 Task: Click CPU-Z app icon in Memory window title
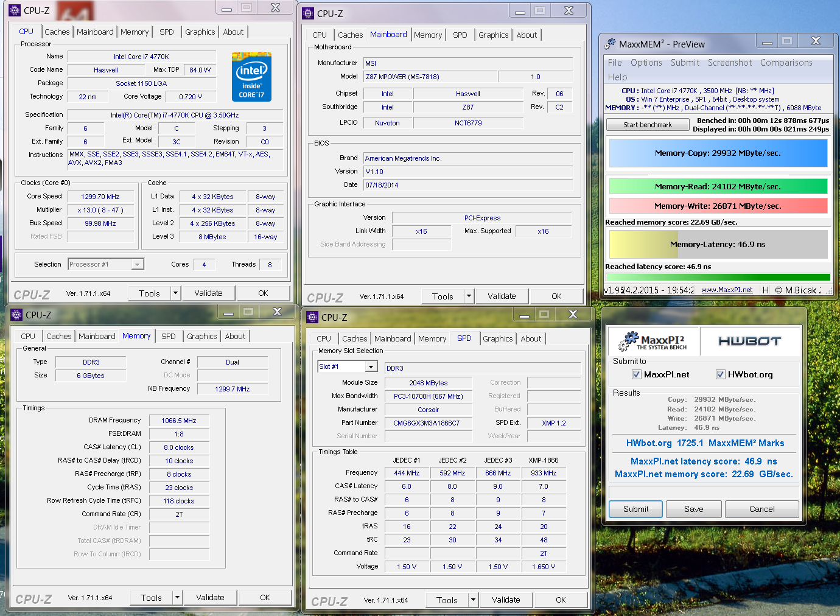pyautogui.click(x=16, y=315)
